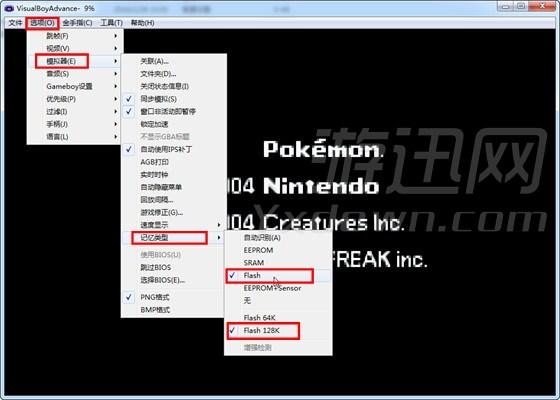
Task: Expand the 音频(S) submenu
Action: pyautogui.click(x=75, y=74)
